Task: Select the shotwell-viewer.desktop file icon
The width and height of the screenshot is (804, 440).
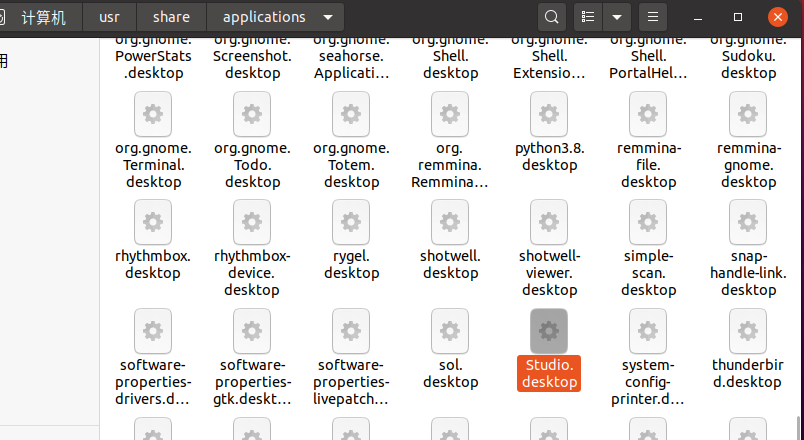Action: (x=549, y=222)
